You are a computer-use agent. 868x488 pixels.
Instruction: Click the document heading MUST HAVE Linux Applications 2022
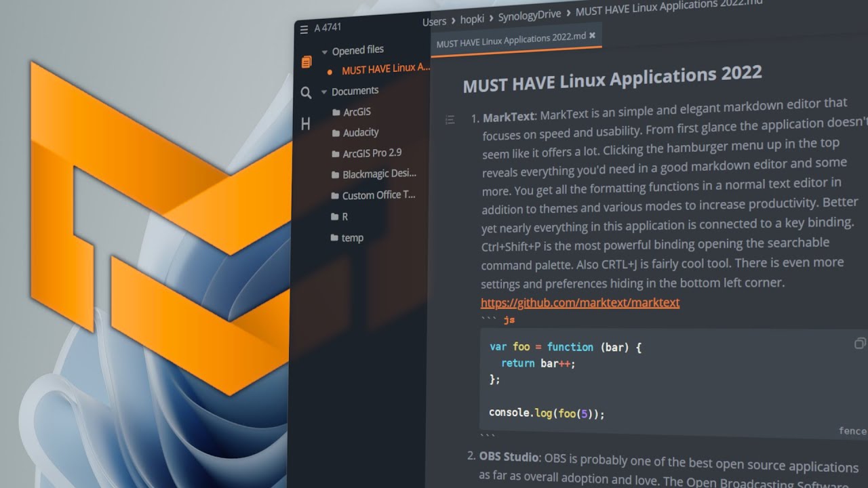click(612, 79)
